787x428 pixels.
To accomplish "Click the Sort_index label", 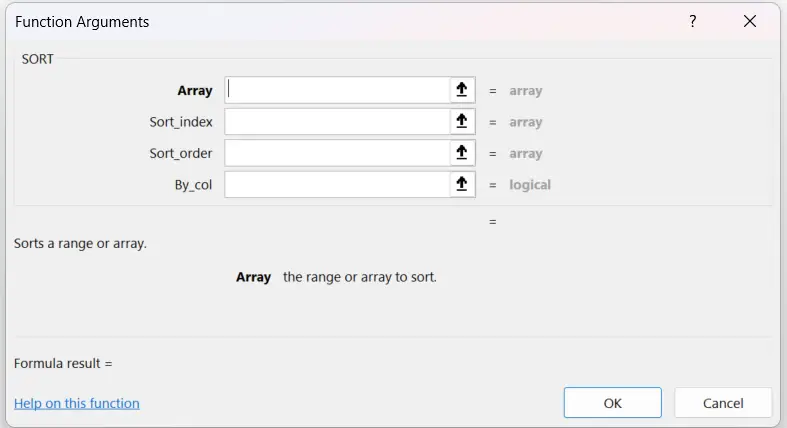I will tap(181, 122).
